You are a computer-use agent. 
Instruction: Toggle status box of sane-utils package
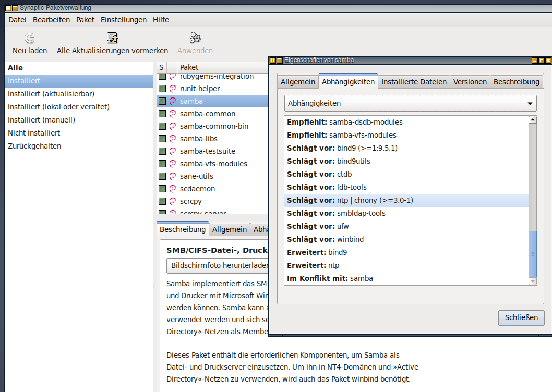coord(162,176)
